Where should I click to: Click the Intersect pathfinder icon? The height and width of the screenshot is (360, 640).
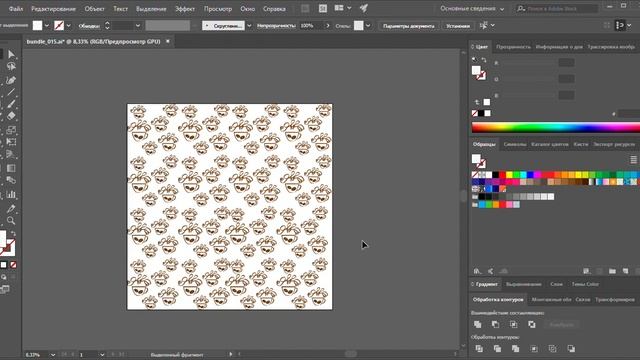pyautogui.click(x=513, y=324)
